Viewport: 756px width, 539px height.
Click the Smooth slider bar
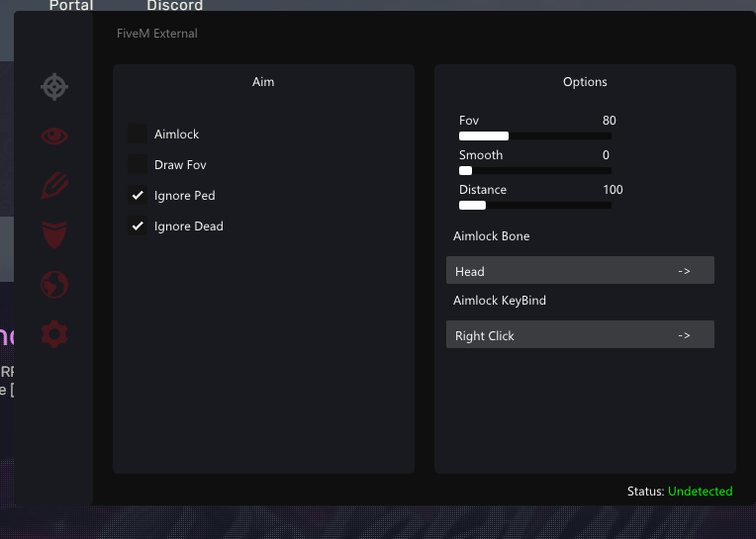coord(535,170)
